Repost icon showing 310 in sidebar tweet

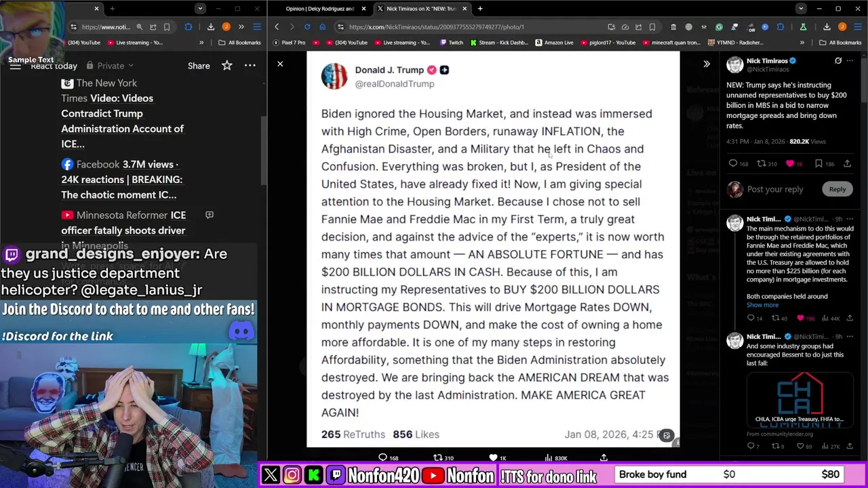coord(761,163)
